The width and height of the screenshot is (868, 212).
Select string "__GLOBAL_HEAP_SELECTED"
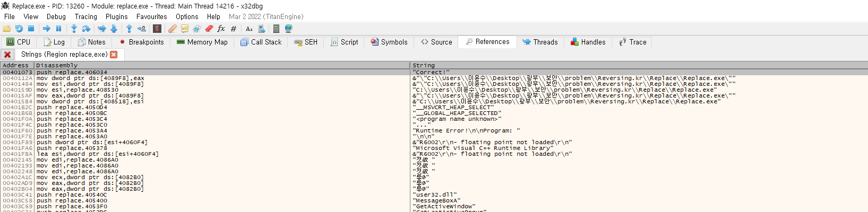[x=457, y=113]
